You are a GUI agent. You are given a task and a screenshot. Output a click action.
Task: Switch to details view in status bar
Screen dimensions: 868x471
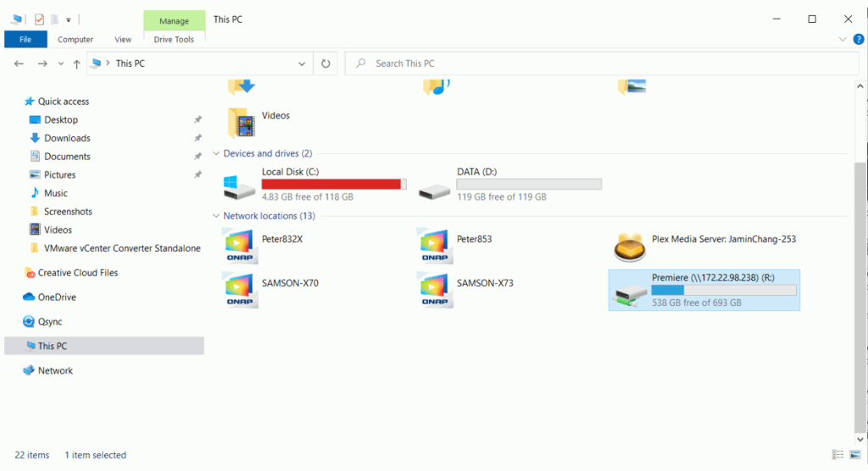[837, 455]
